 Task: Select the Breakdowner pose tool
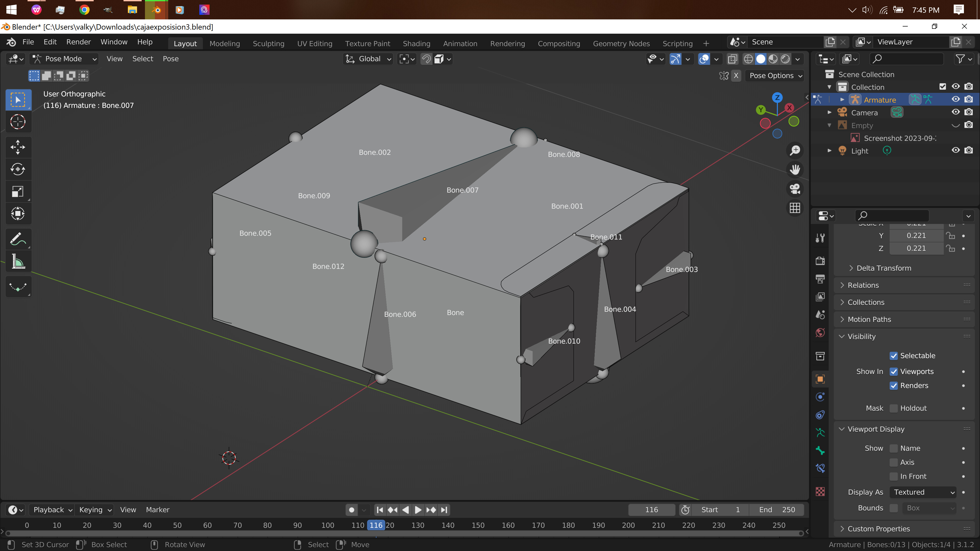pos(18,287)
